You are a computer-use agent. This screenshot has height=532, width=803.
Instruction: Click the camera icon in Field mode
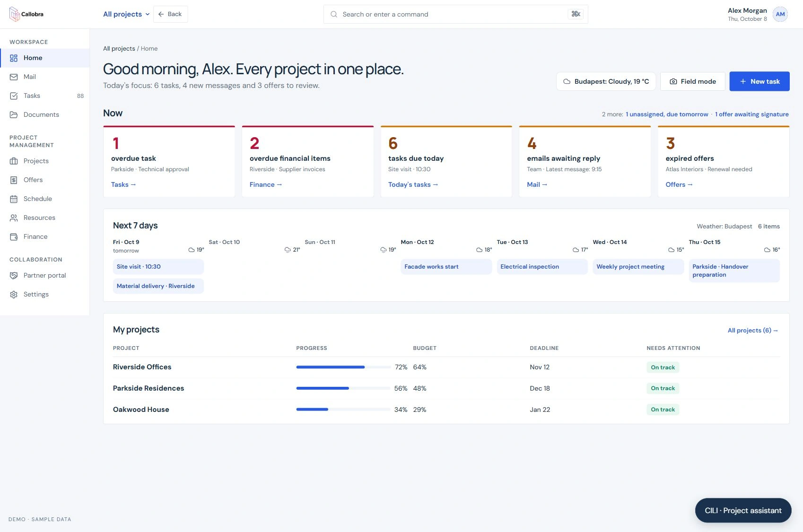[673, 81]
